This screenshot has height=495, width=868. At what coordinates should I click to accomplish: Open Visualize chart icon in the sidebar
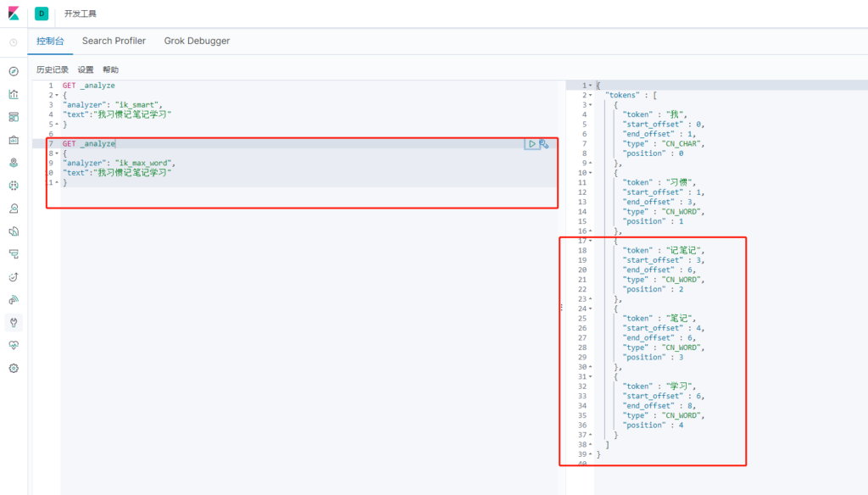(14, 94)
